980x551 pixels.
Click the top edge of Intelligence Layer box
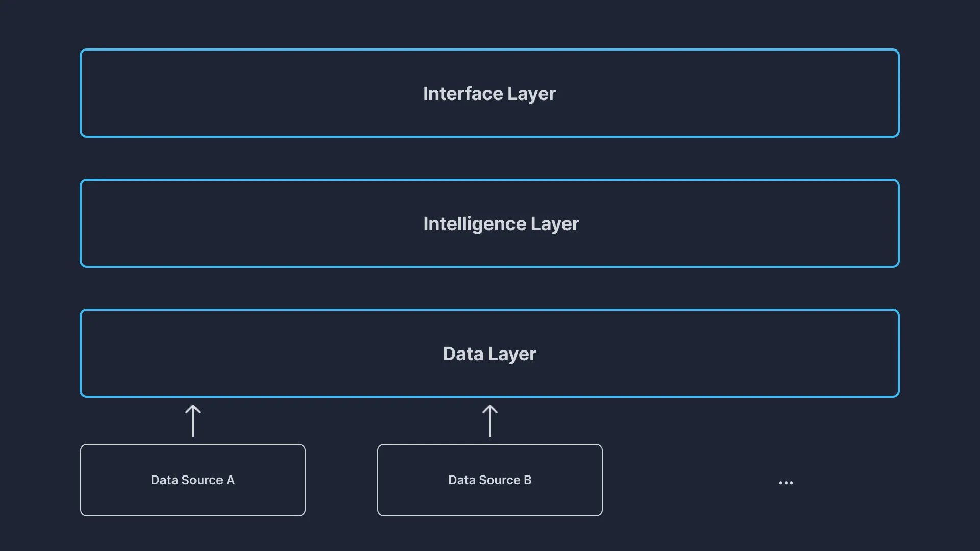(489, 180)
